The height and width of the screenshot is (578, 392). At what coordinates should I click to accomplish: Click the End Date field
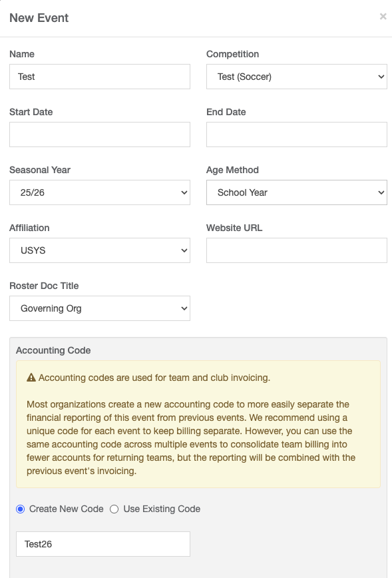click(297, 135)
